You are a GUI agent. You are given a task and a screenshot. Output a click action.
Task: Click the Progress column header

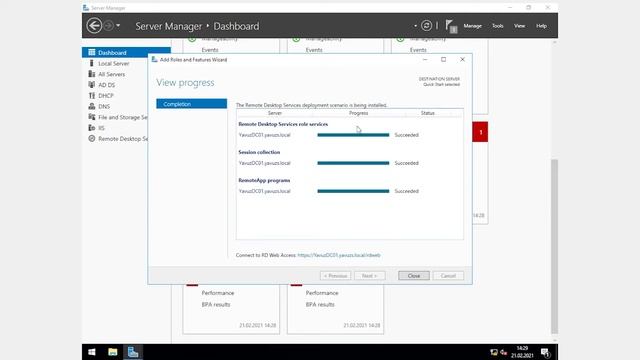[x=358, y=113]
